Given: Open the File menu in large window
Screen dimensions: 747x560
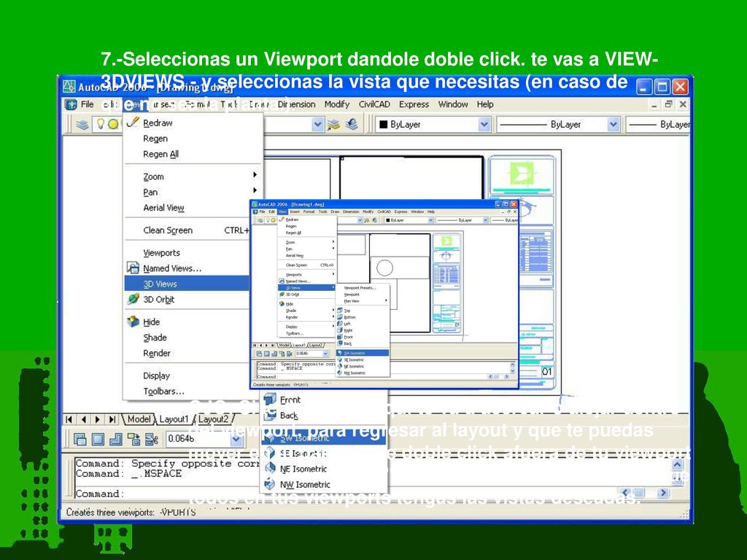Looking at the screenshot, I should 88,104.
